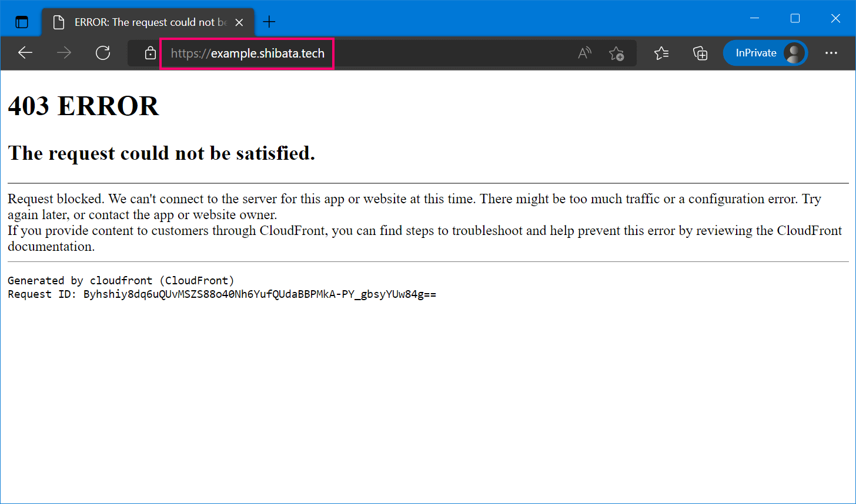This screenshot has width=856, height=504.
Task: Close the browser window
Action: click(x=835, y=19)
